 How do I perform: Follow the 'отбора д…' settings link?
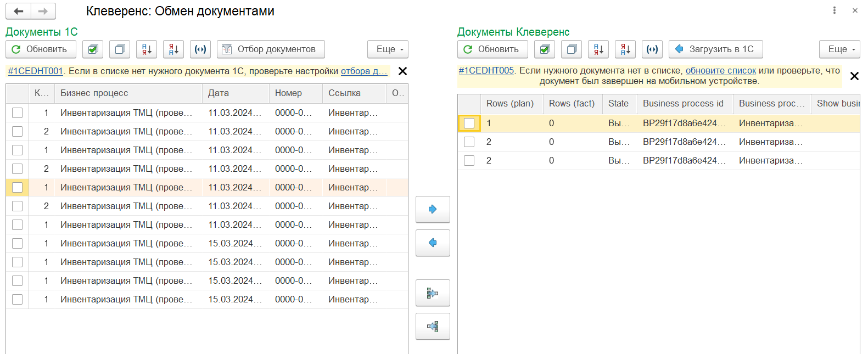364,71
